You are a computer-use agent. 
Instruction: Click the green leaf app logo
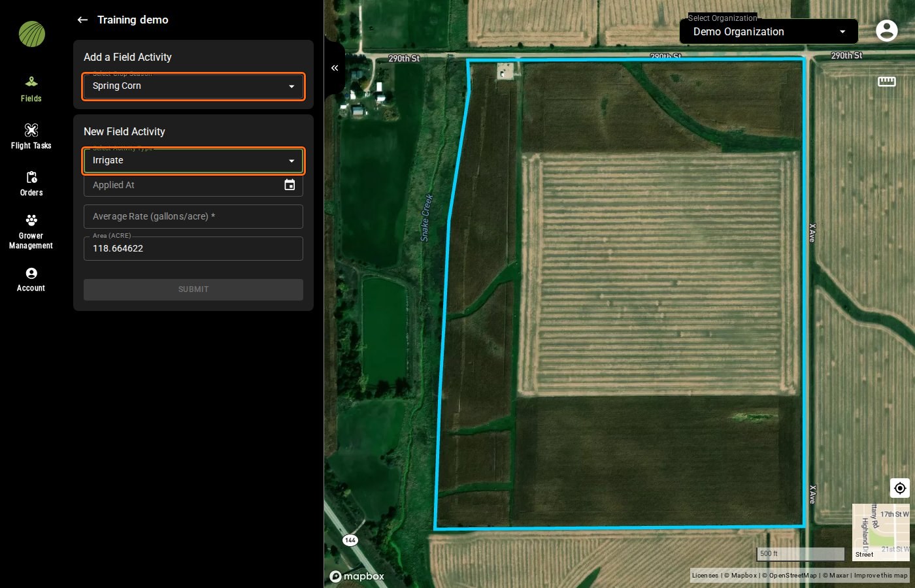click(31, 34)
